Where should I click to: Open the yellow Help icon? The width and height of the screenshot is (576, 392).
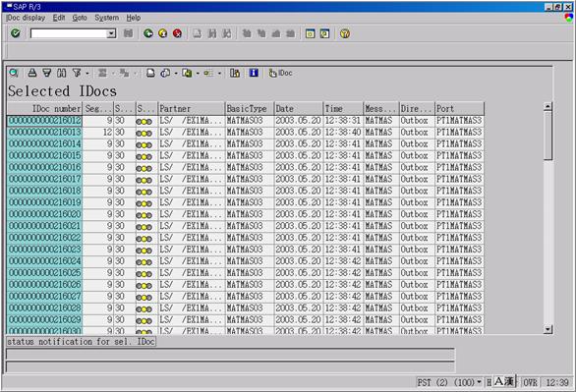click(x=345, y=33)
